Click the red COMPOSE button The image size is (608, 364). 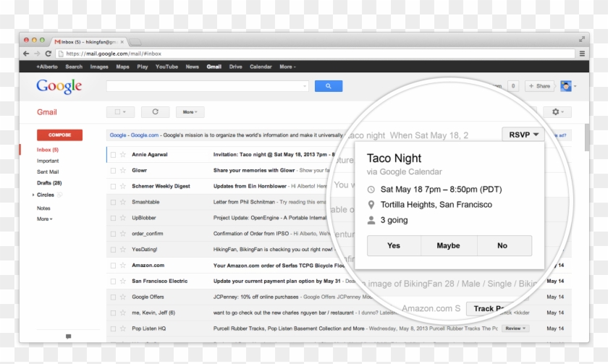59,135
